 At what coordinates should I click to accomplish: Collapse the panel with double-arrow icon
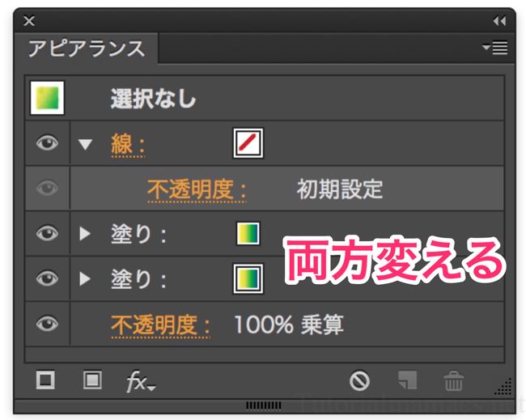(x=499, y=21)
